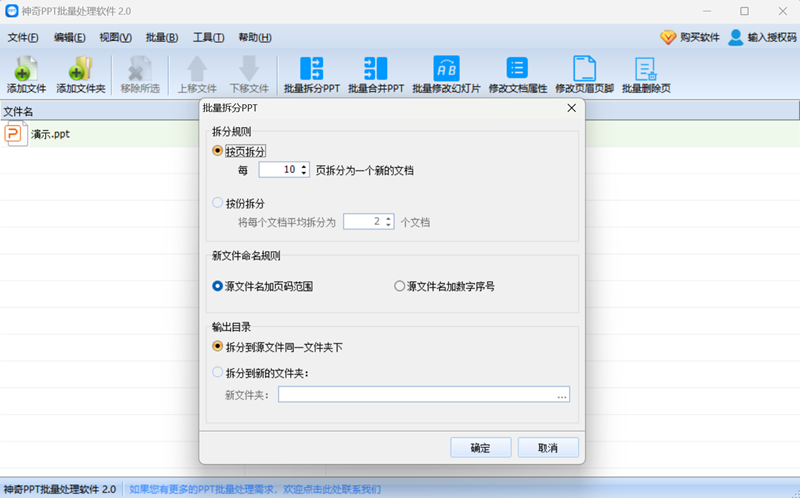800x498 pixels.
Task: Click the 输入授权码 user icon
Action: click(x=735, y=37)
